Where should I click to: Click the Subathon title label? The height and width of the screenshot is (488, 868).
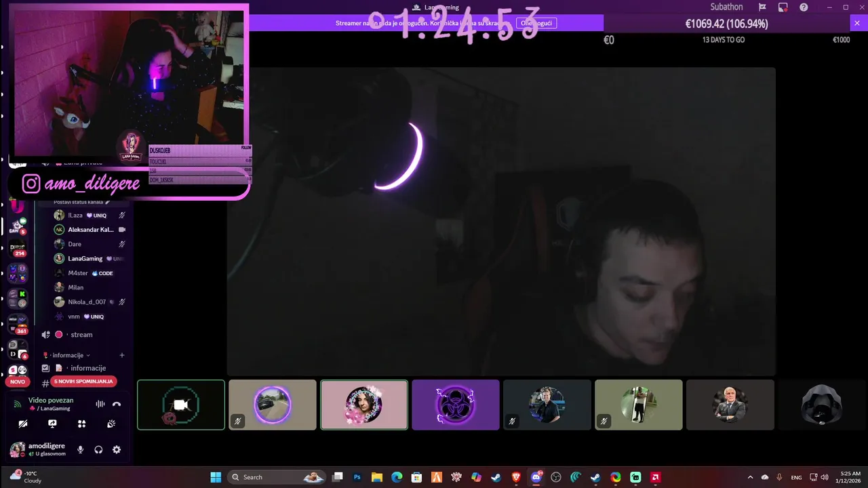tap(726, 7)
